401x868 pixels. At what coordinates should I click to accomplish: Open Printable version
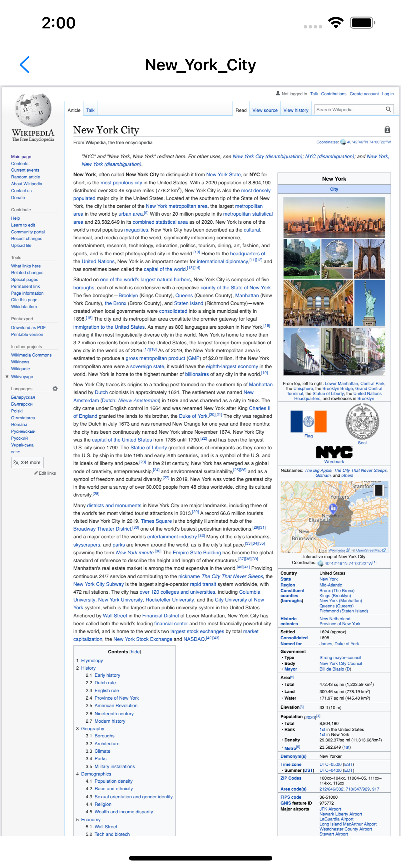click(27, 334)
